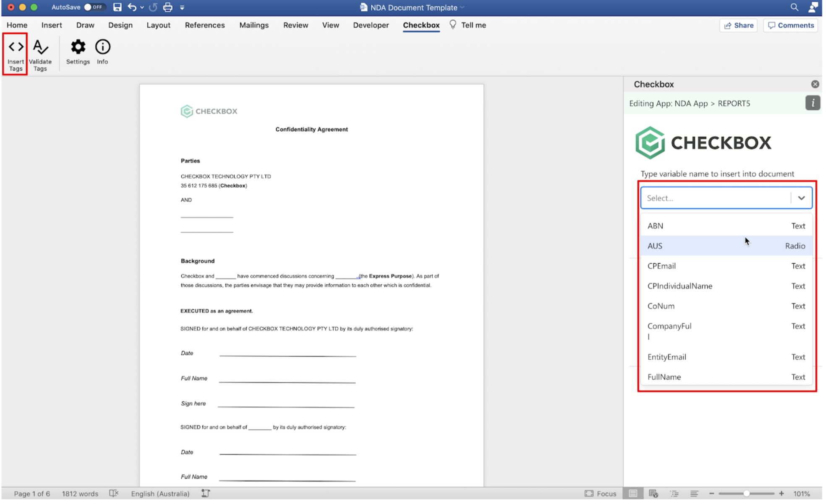Image resolution: width=826 pixels, height=504 pixels.
Task: Switch to Outline view icon
Action: (x=674, y=494)
